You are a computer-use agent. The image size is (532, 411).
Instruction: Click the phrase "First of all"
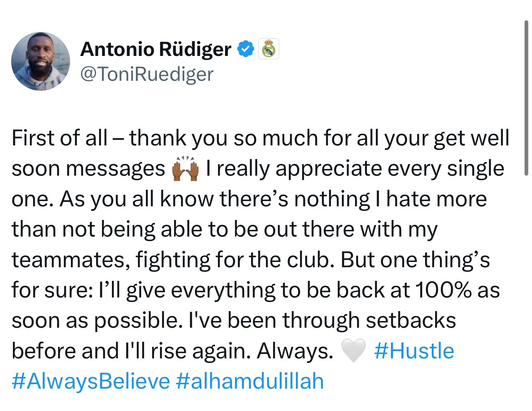coord(59,138)
